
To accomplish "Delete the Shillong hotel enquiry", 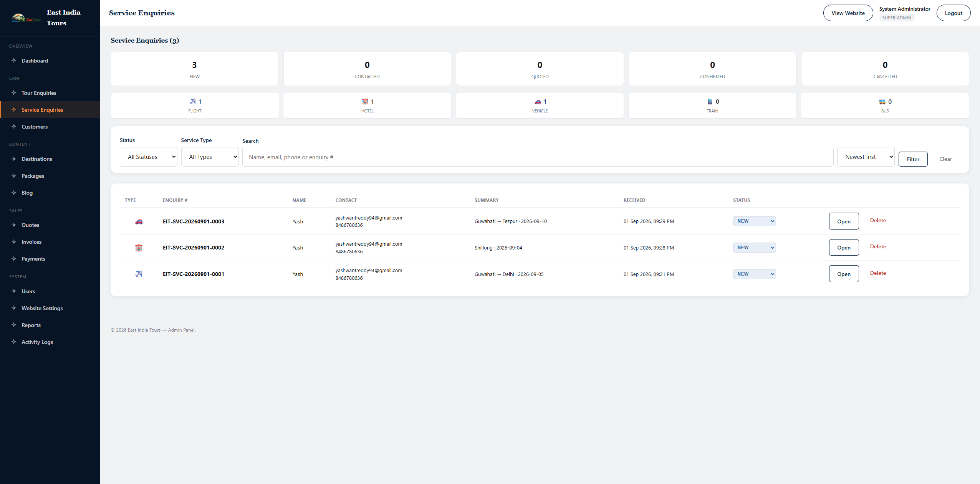I will (878, 247).
